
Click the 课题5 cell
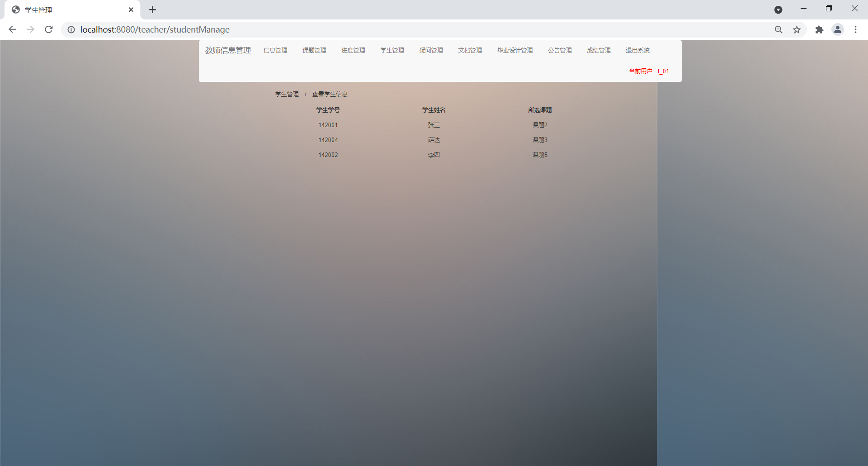pyautogui.click(x=540, y=155)
